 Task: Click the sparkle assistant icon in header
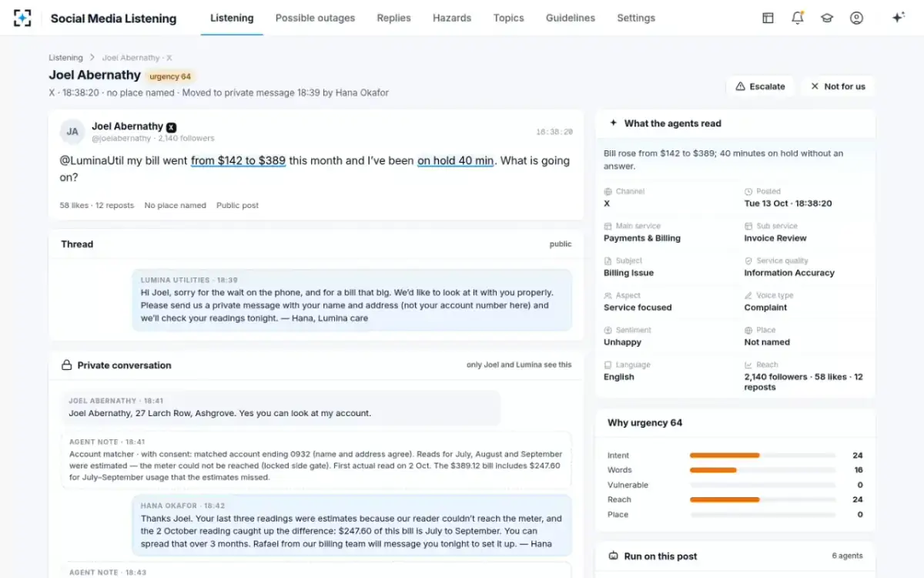click(x=898, y=18)
